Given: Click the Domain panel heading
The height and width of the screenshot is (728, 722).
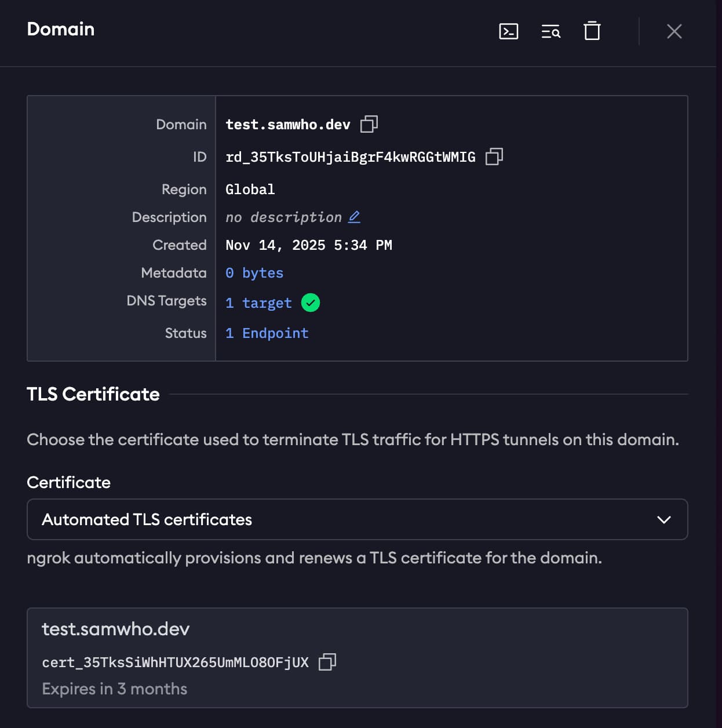Looking at the screenshot, I should click(x=60, y=29).
